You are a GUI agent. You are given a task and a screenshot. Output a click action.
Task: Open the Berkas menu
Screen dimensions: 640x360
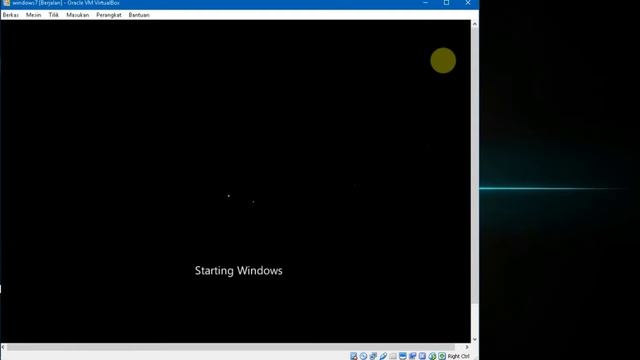11,15
